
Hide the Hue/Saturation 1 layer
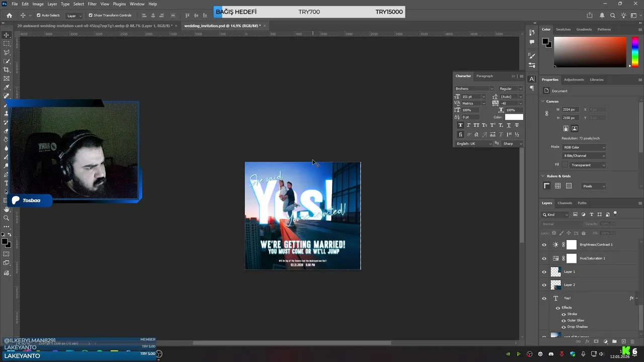544,258
